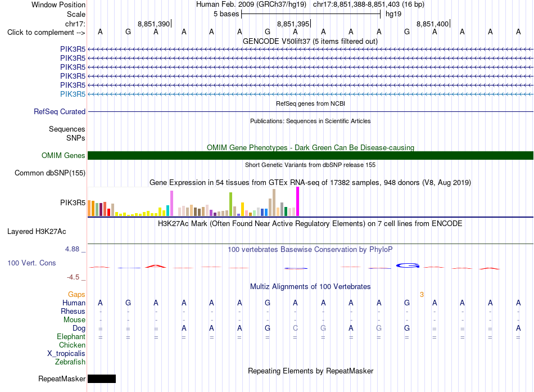The image size is (534, 392).
Task: Click the large blue G in conservation track
Action: tap(408, 265)
